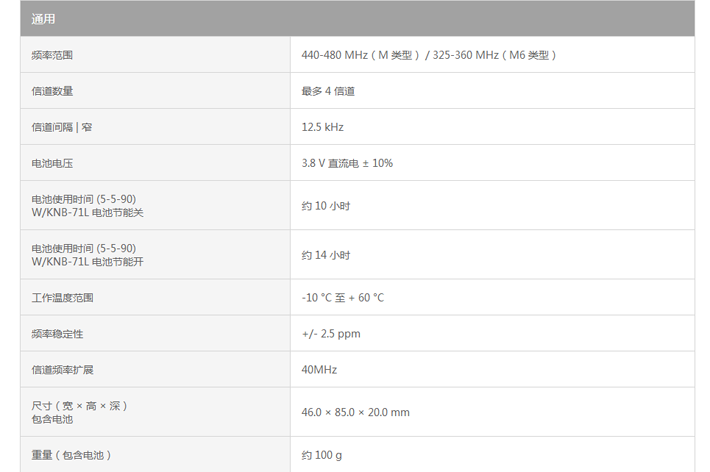The height and width of the screenshot is (472, 710).
Task: Click the 最多 4 信道 value
Action: click(x=328, y=91)
